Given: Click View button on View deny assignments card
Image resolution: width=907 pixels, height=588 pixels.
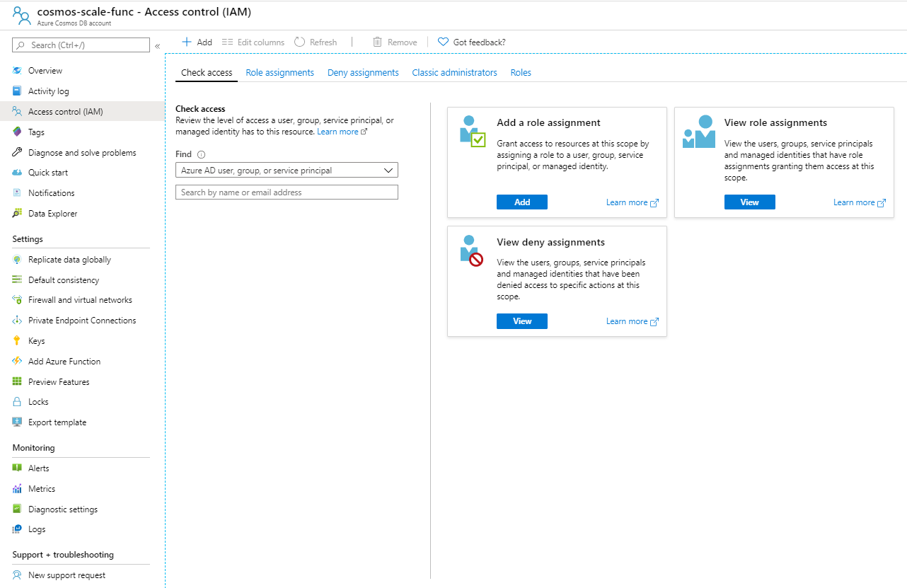Looking at the screenshot, I should pyautogui.click(x=522, y=321).
